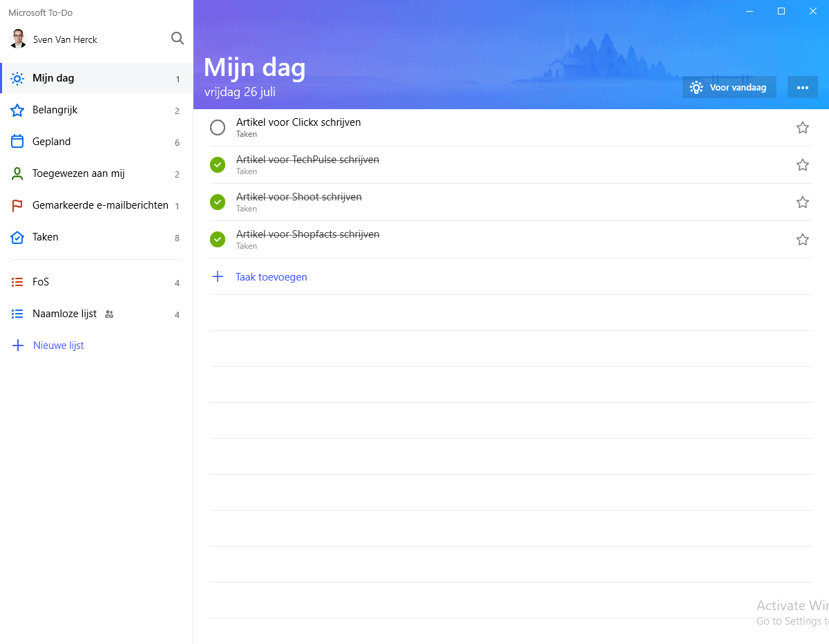Star the Shopfacts article task
Screen dimensions: 829x644
click(803, 240)
